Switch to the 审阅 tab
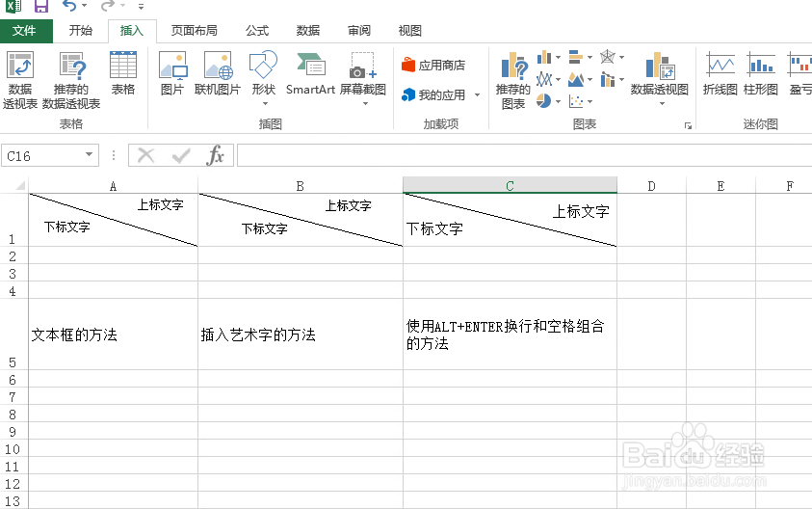Viewport: 812px width, 509px height. [359, 31]
